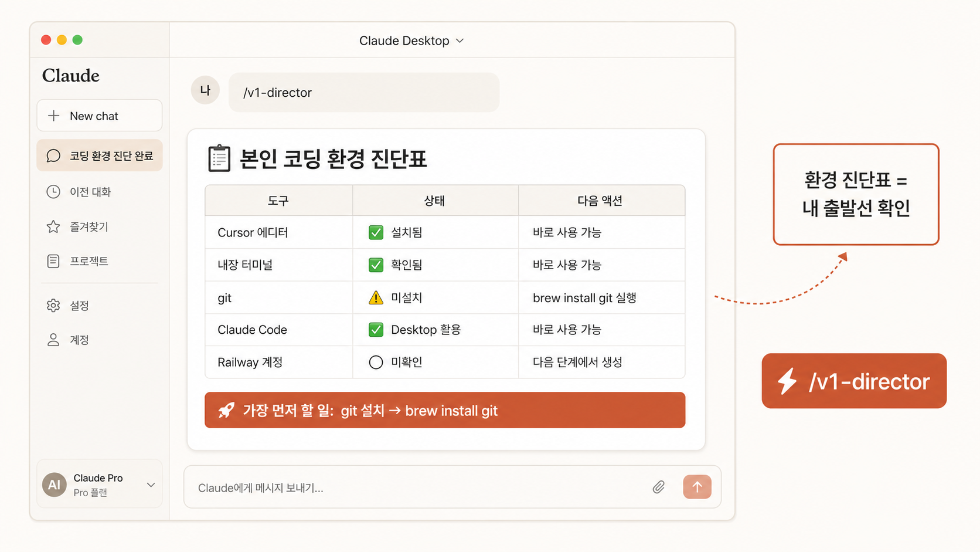Open 설정 using the gear icon
Screen dimensions: 980x552
pos(53,306)
